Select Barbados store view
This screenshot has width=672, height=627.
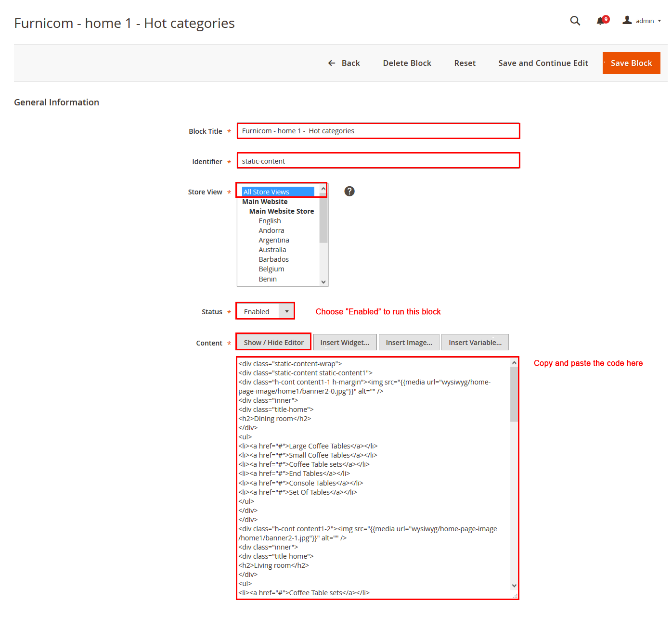[274, 259]
